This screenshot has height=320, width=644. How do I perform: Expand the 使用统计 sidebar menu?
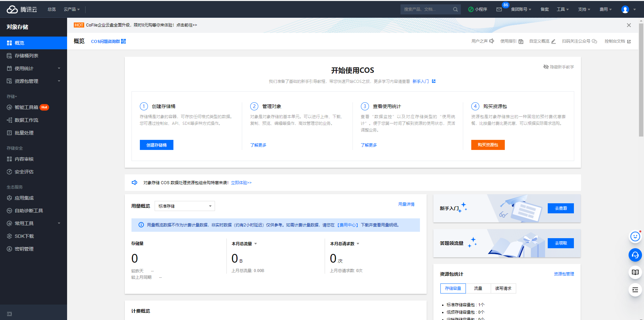(x=34, y=68)
